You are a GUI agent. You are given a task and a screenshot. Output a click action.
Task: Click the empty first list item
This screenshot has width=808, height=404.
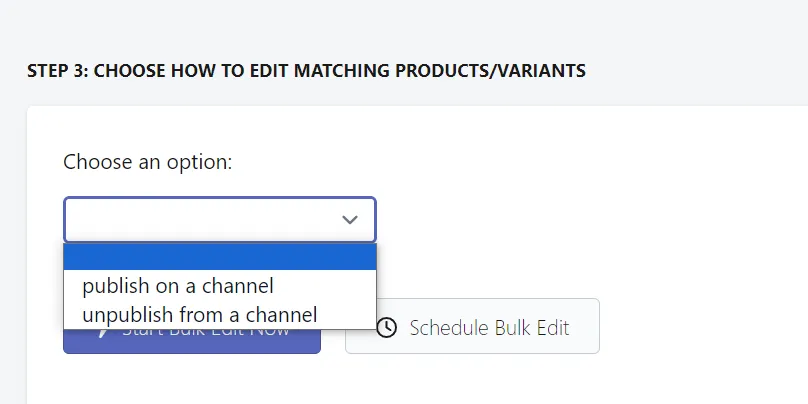220,257
